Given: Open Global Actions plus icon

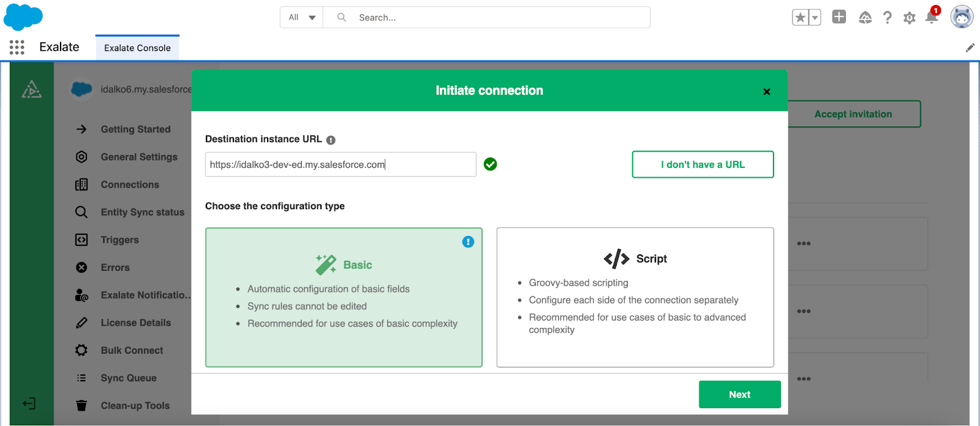Looking at the screenshot, I should 839,17.
